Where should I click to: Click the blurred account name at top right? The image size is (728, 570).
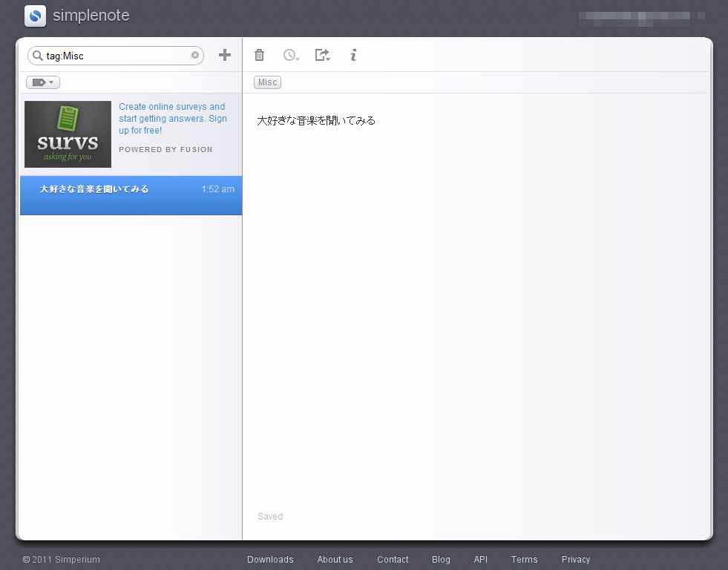(642, 18)
